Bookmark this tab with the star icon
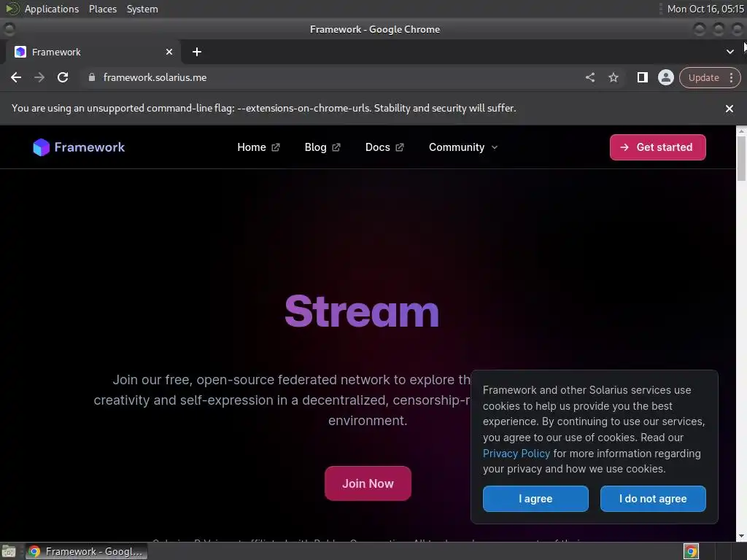 (613, 77)
